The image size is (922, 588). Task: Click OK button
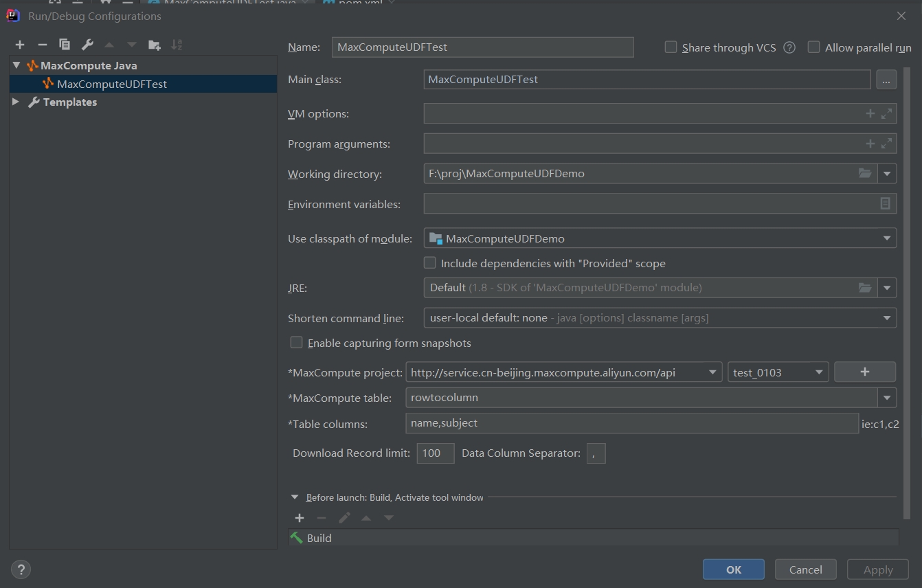734,569
